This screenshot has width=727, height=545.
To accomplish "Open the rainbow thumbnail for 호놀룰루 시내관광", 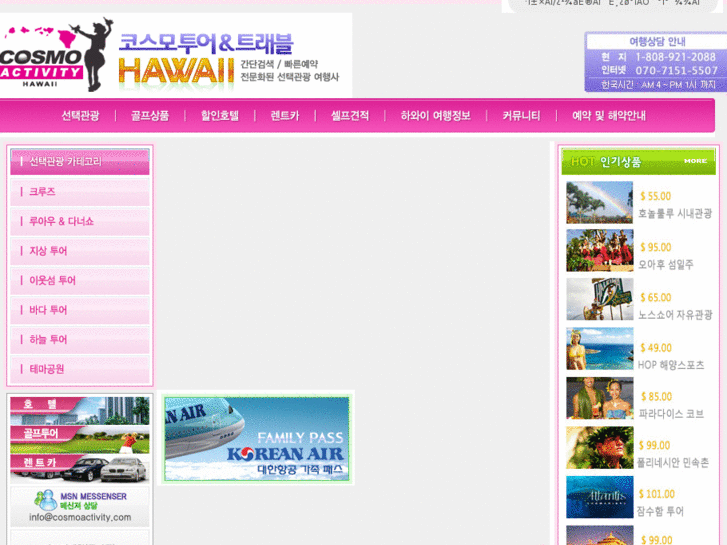I will pos(599,203).
